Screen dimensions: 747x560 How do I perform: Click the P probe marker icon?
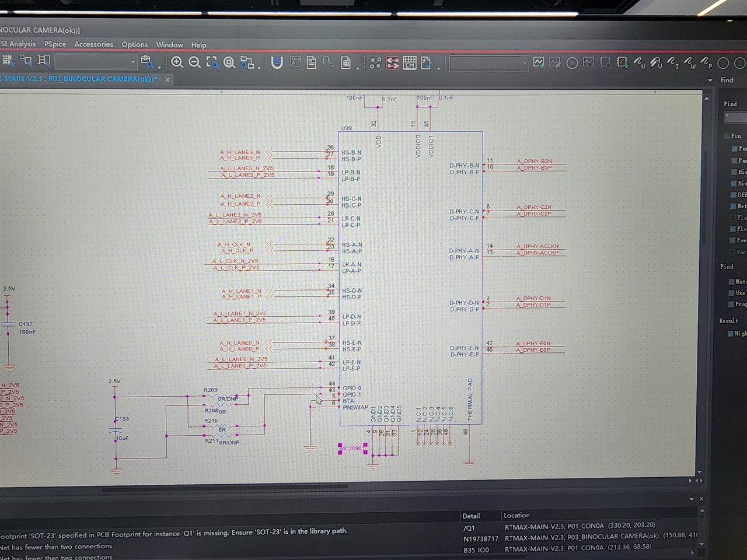[x=706, y=62]
